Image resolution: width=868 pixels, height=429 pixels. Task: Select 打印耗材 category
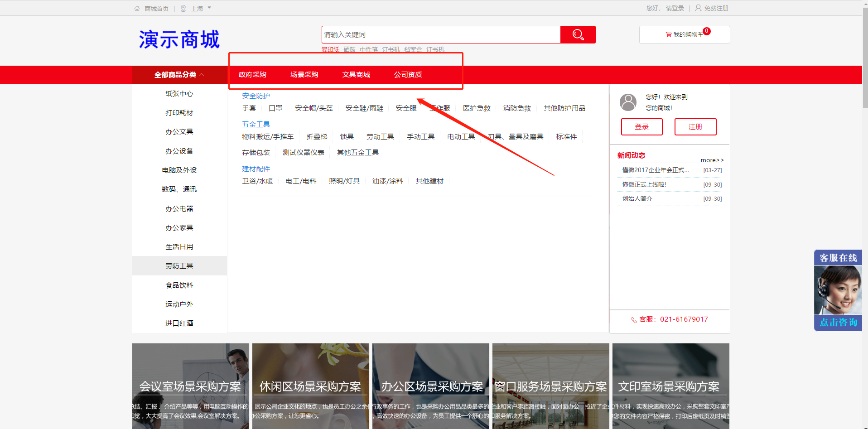179,113
